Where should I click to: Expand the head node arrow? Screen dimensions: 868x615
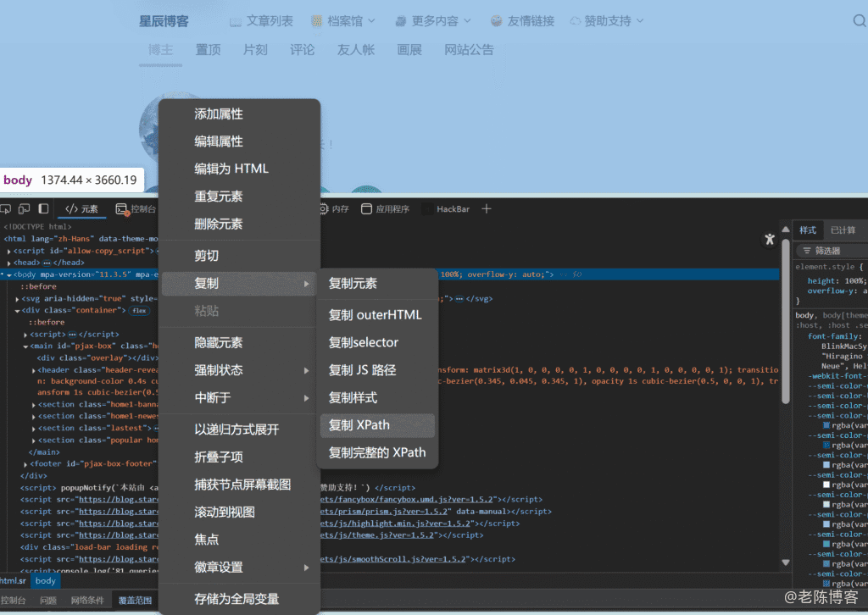tap(8, 263)
